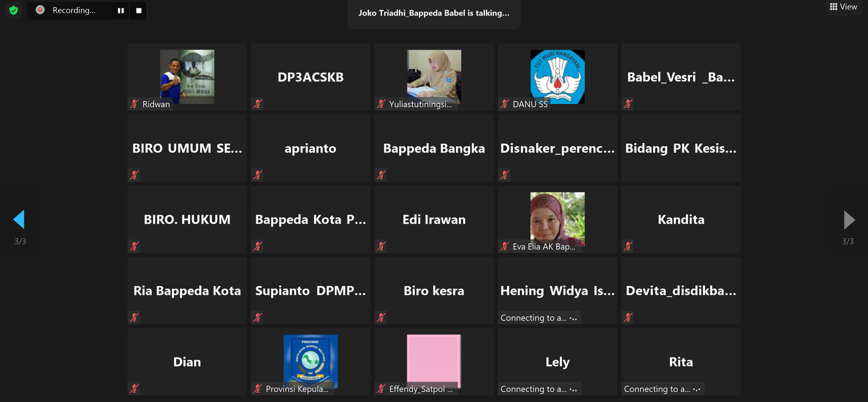868x402 pixels.
Task: Select the Tut Wuri Handayani logo thumbnail
Action: pos(557,76)
